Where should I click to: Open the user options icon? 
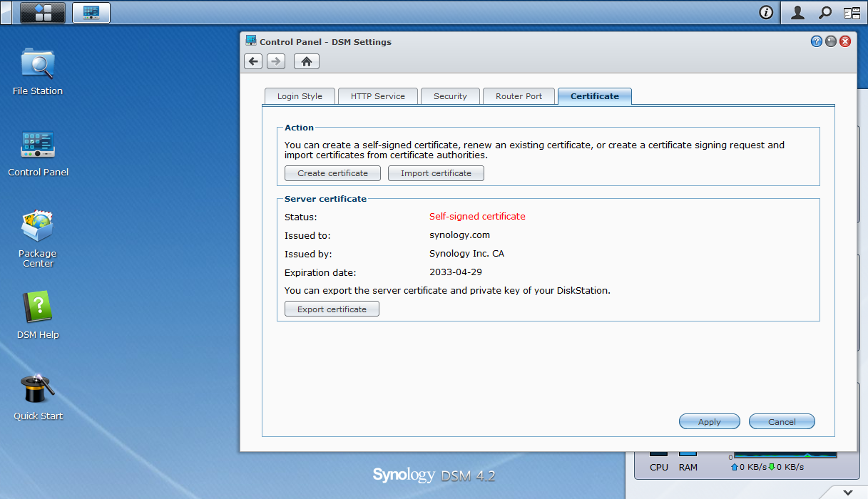click(798, 12)
